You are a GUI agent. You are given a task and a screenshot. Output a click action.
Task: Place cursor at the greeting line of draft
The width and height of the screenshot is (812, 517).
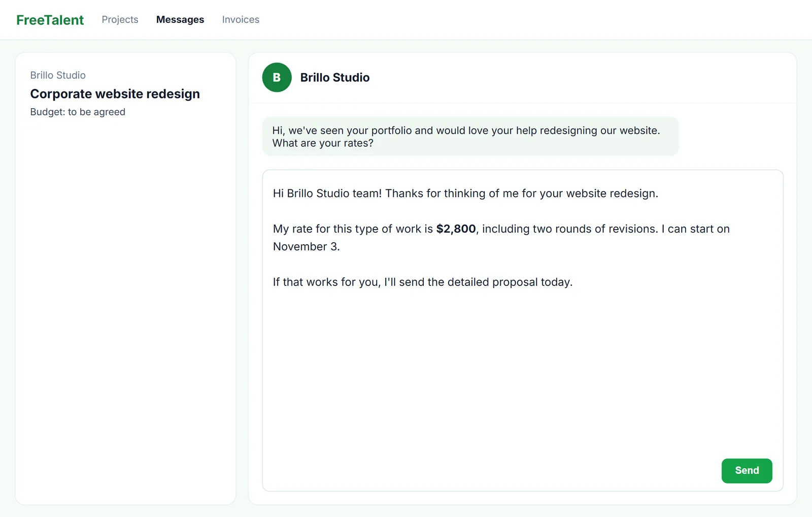tap(465, 193)
